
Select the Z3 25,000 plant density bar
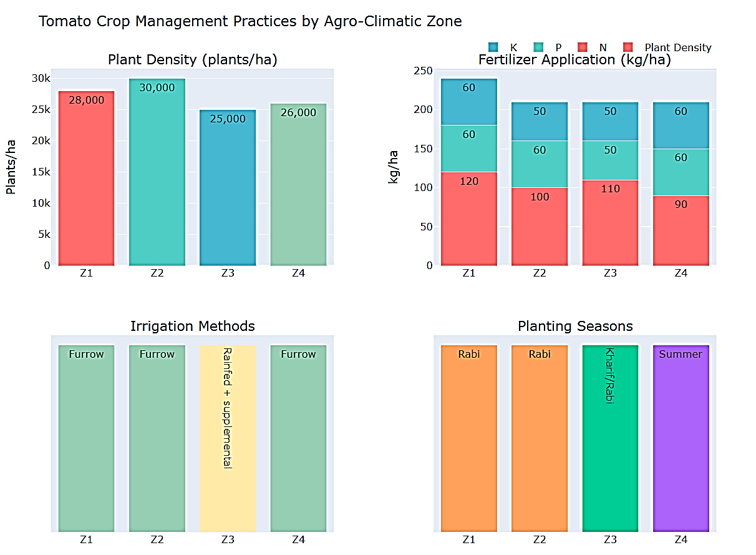(x=228, y=187)
